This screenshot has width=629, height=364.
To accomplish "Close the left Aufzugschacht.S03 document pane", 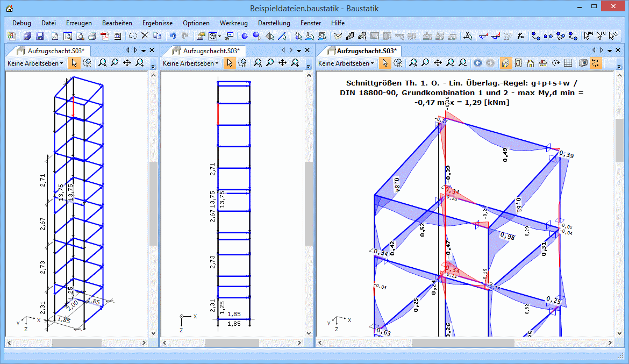I will point(152,50).
